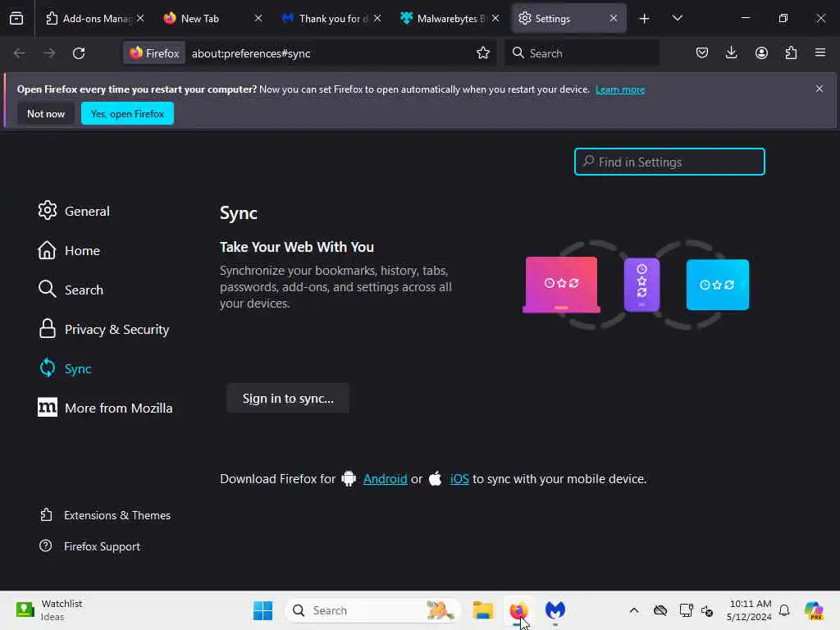The image size is (840, 630).
Task: Open the Watchlist Ideas widget
Action: coord(49,610)
